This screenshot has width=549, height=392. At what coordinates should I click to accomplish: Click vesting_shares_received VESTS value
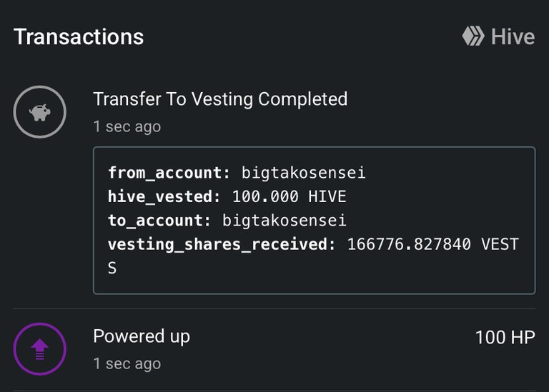coord(433,244)
